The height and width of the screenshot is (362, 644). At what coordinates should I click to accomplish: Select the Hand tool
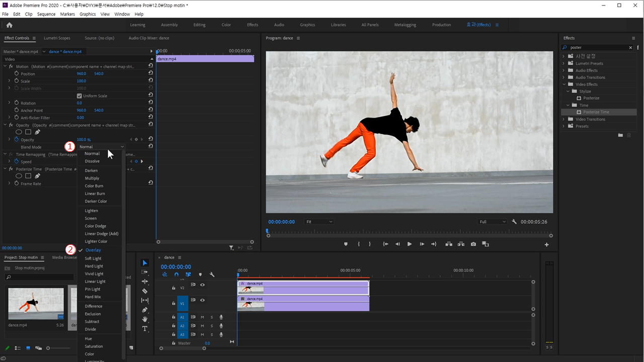click(145, 319)
